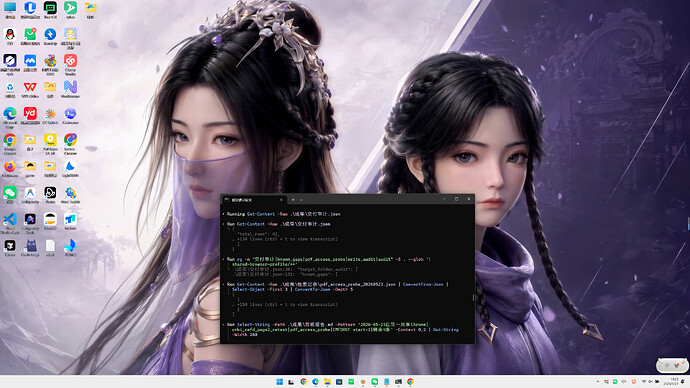Image resolution: width=690 pixels, height=388 pixels.
Task: Open the dark green chat-bubble desktop icon
Action: (x=50, y=9)
